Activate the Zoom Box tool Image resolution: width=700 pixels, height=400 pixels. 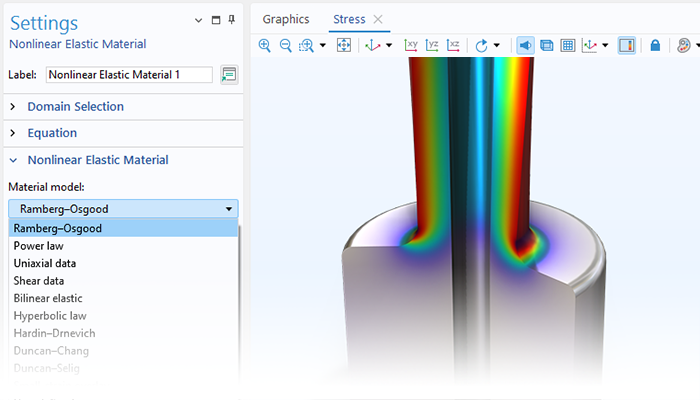click(x=306, y=46)
